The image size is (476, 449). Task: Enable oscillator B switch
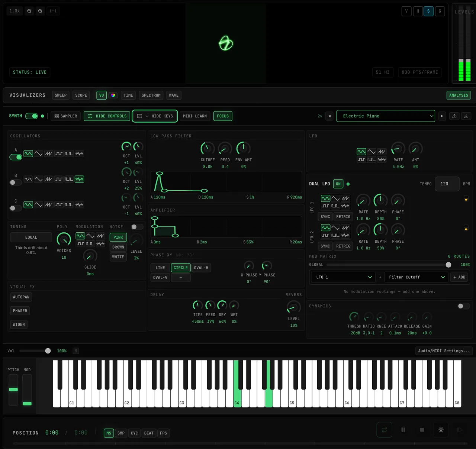pyautogui.click(x=16, y=182)
